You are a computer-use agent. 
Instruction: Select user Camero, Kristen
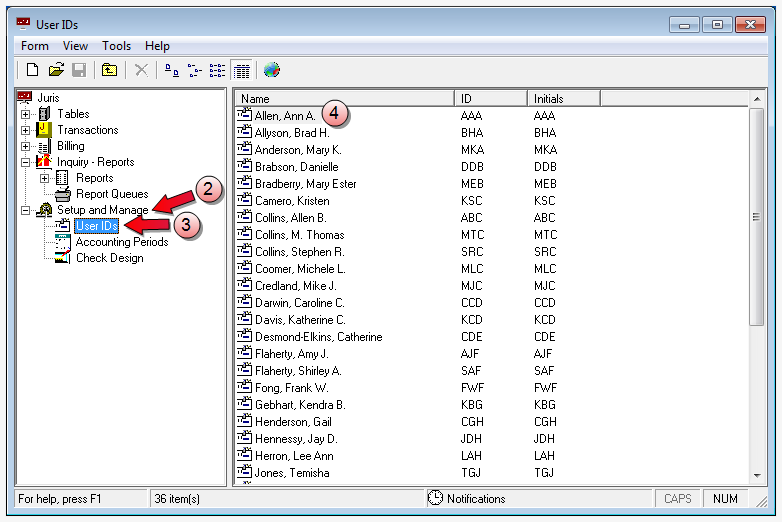292,200
